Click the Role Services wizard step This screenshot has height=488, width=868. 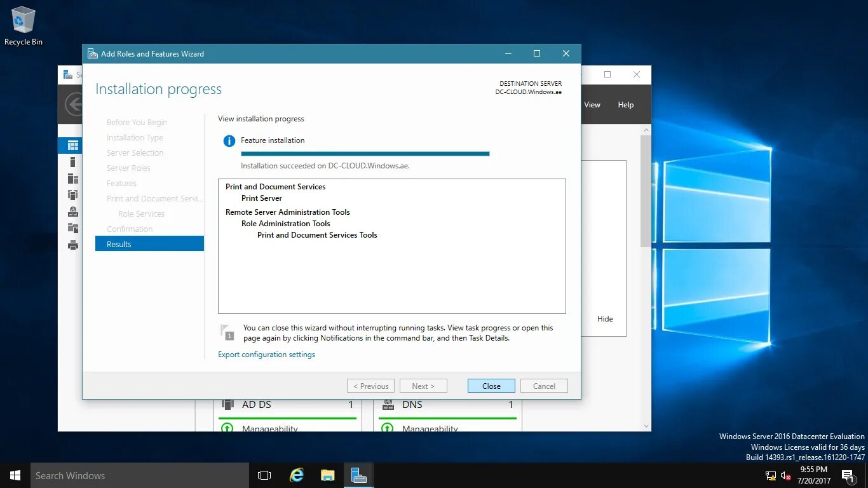141,213
